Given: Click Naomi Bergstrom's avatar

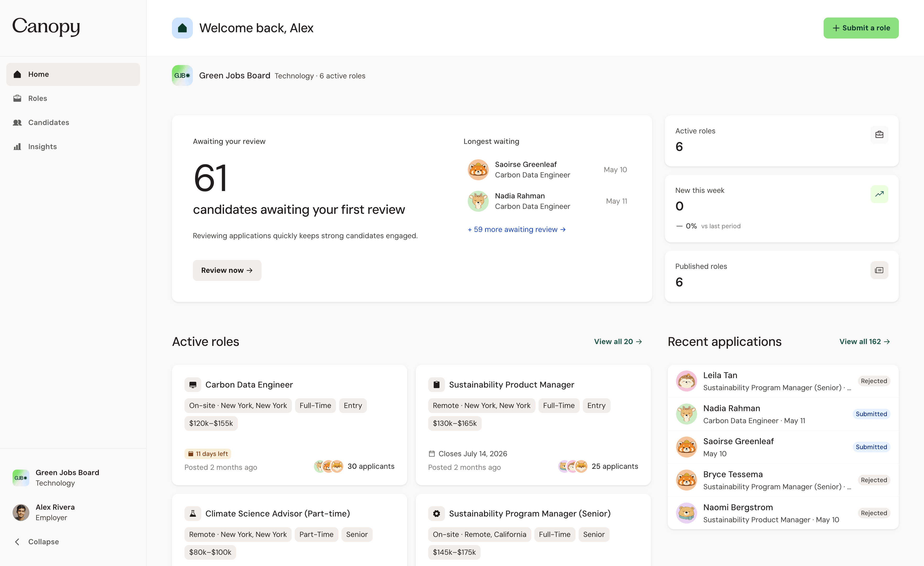Looking at the screenshot, I should click(686, 513).
